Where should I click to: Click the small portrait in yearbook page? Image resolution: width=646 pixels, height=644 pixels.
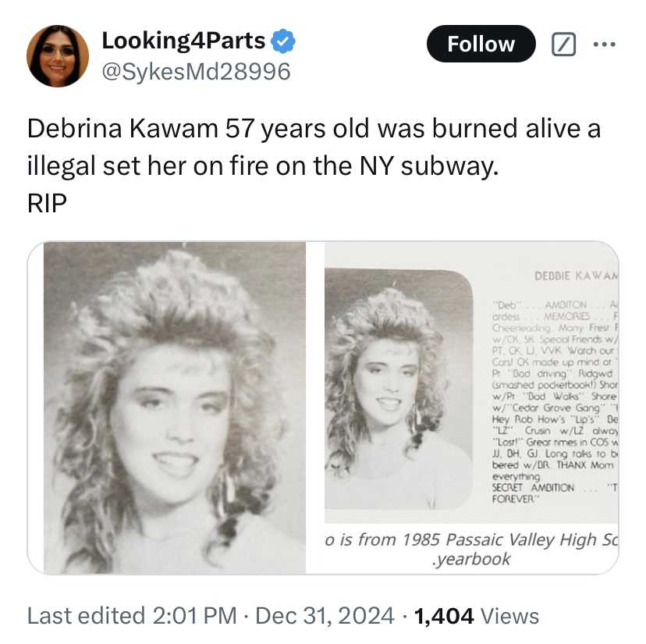click(x=399, y=390)
